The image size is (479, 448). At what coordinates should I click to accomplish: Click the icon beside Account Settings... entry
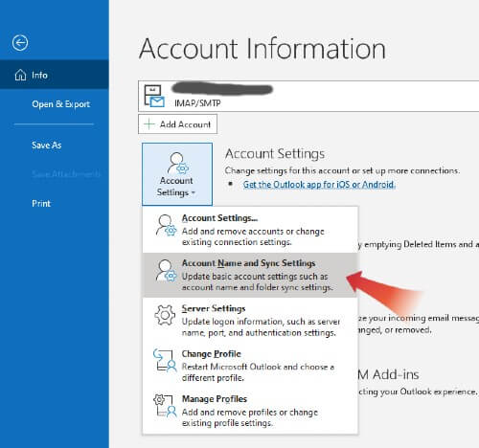tap(166, 225)
